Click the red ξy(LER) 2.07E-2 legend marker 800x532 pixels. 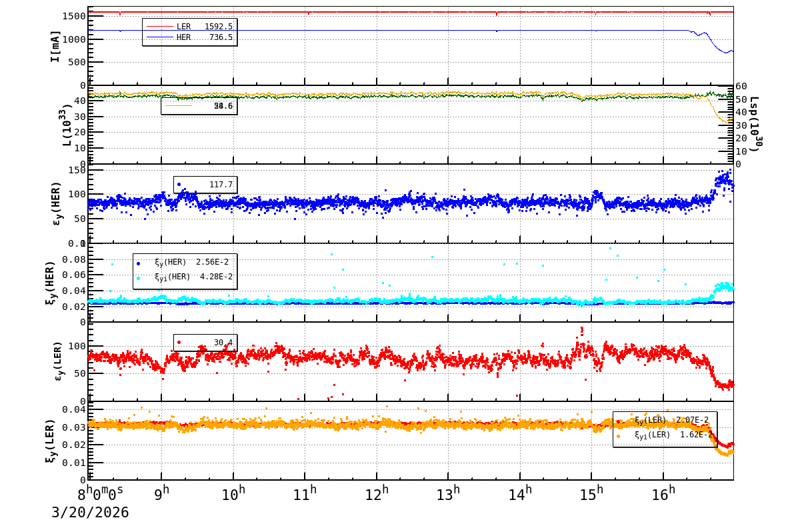[x=618, y=421]
